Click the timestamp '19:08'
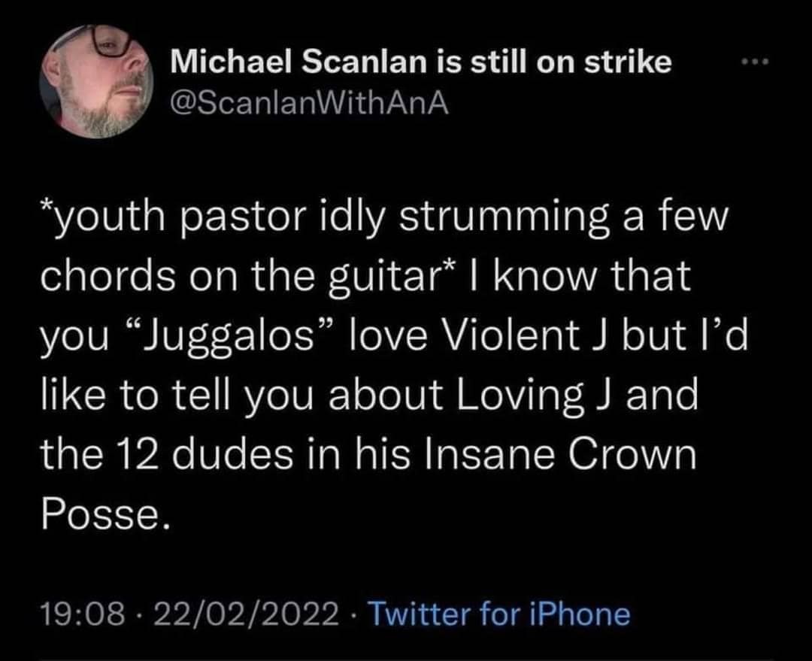The height and width of the screenshot is (661, 812). 83,614
